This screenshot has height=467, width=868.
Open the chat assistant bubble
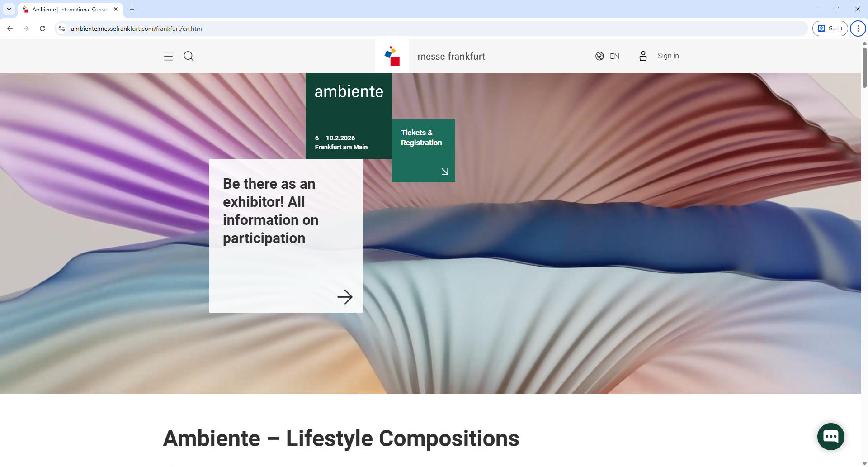pyautogui.click(x=830, y=436)
